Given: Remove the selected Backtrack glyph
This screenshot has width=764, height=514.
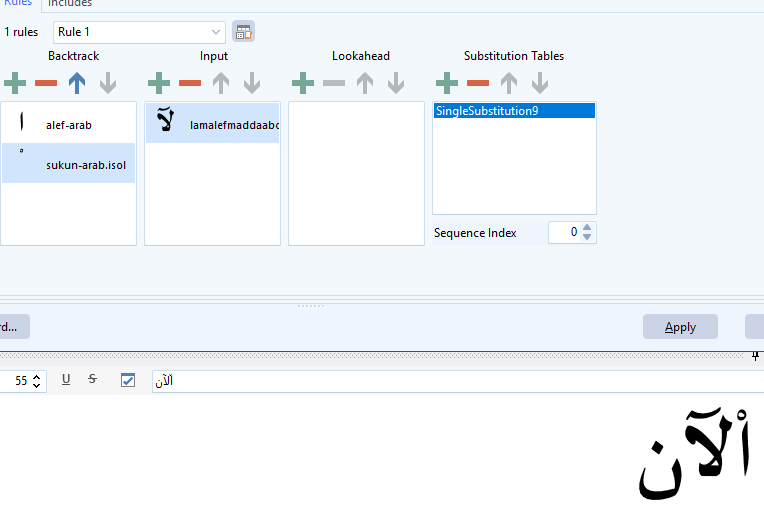Looking at the screenshot, I should [x=46, y=82].
